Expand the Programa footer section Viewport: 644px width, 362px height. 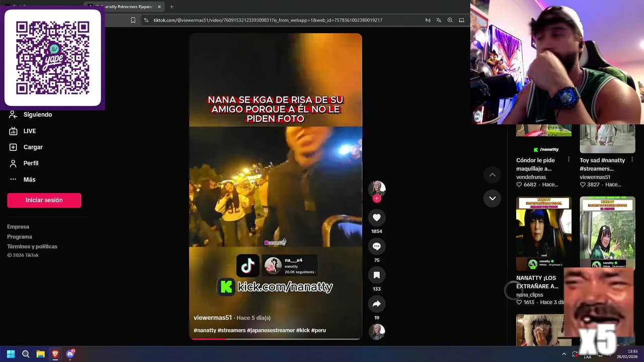[20, 237]
